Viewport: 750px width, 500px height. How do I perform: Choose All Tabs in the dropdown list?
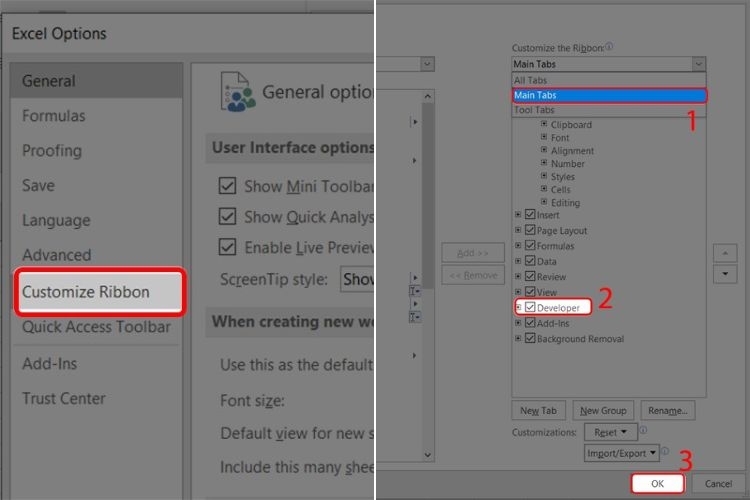tap(609, 80)
